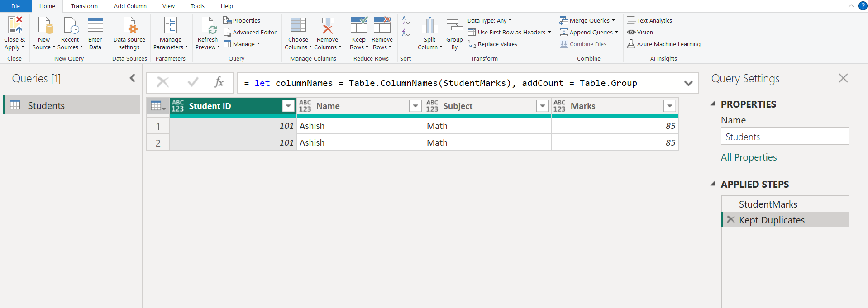Open the Add Column tab

pyautogui.click(x=130, y=6)
